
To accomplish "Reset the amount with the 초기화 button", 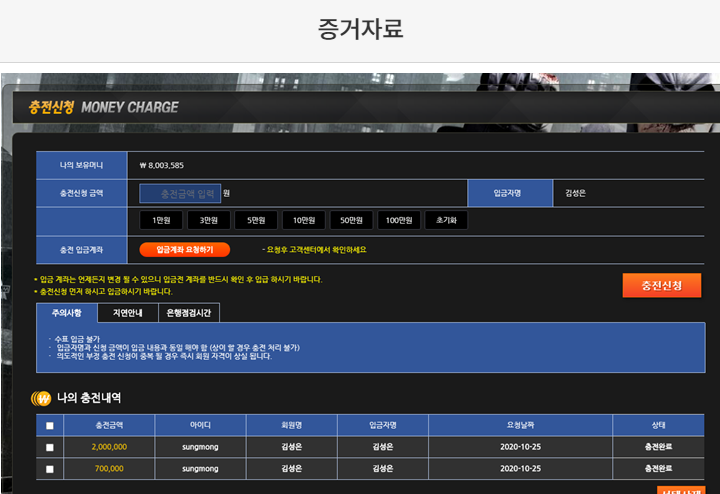I will 447,220.
